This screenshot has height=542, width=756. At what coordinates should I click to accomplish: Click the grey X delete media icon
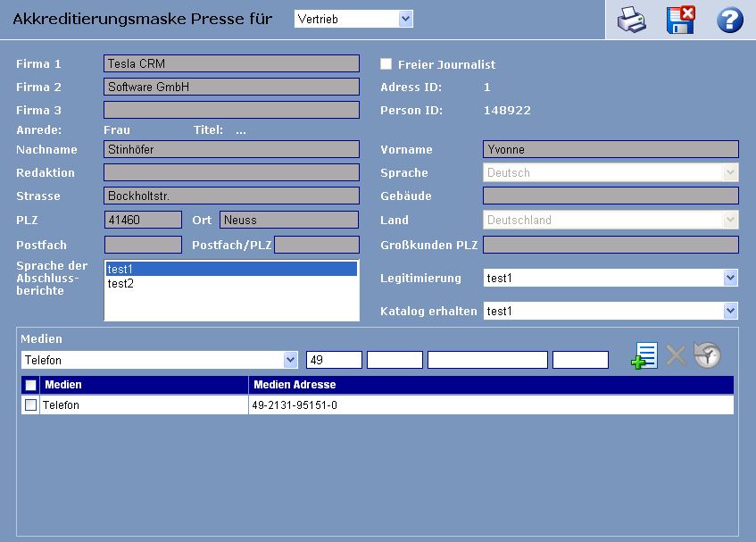coord(676,355)
